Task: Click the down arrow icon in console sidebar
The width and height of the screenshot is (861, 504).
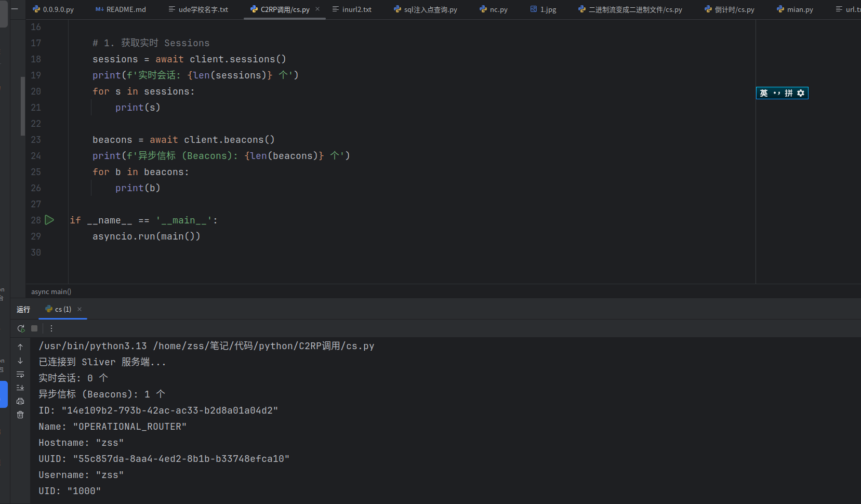Action: (20, 361)
